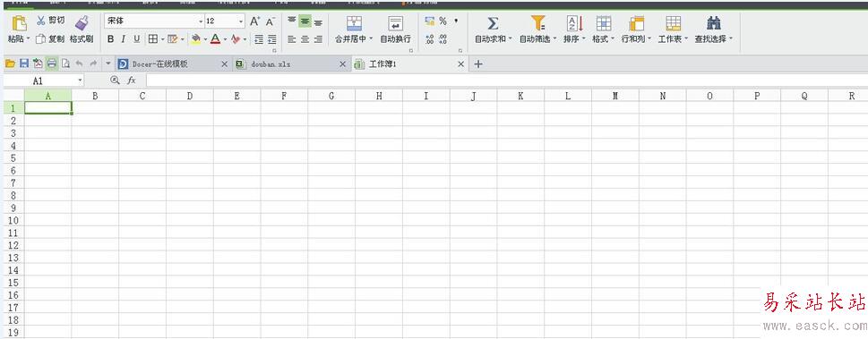Click the draw border table-pencil icon
The width and height of the screenshot is (868, 339).
(173, 39)
